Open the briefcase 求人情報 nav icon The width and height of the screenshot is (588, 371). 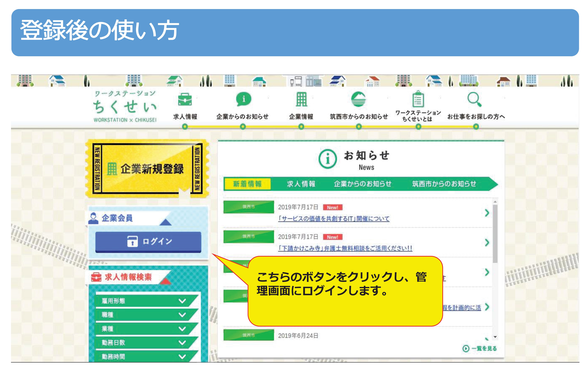185,99
